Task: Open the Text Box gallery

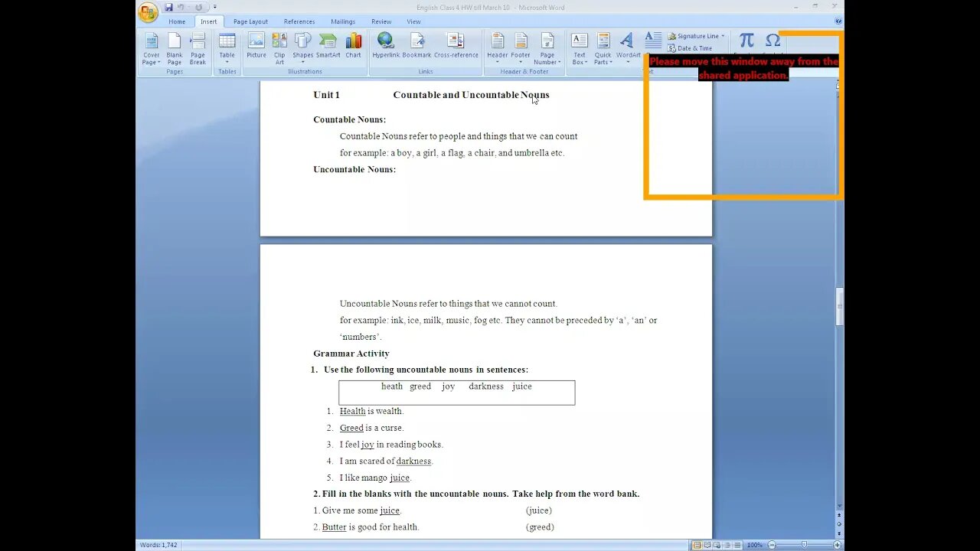Action: pos(580,49)
